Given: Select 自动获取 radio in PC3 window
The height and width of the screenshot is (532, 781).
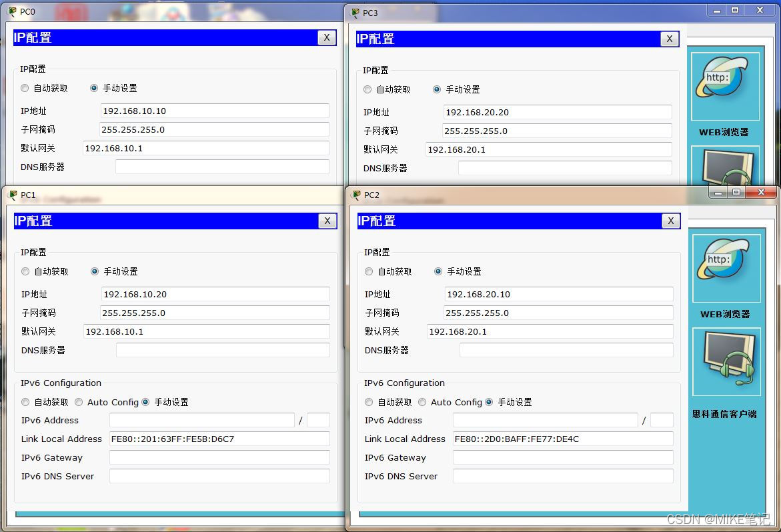Looking at the screenshot, I should [367, 89].
